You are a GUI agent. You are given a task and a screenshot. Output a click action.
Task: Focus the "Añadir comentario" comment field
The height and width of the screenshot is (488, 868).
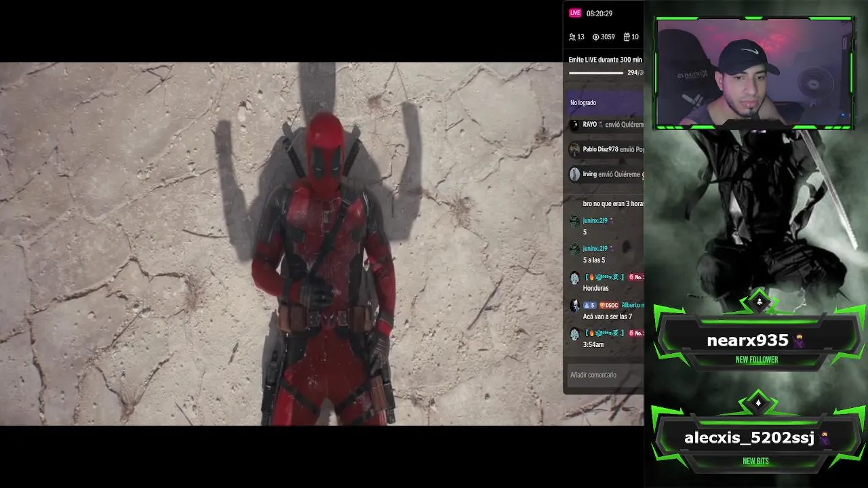(x=604, y=375)
